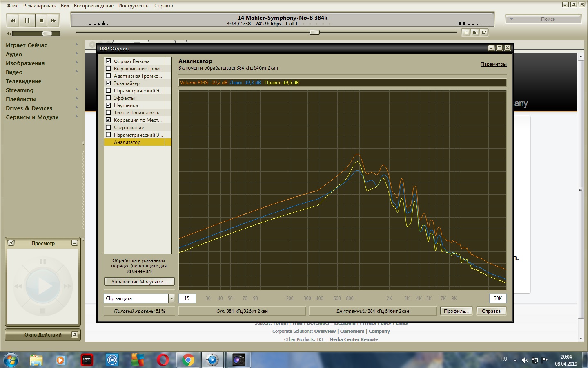Open the Поиск search options arrow

point(511,19)
